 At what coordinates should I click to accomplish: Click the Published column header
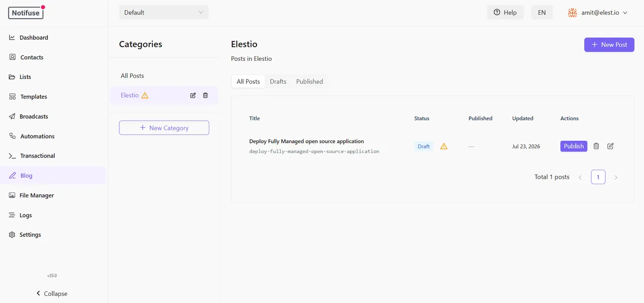(480, 118)
